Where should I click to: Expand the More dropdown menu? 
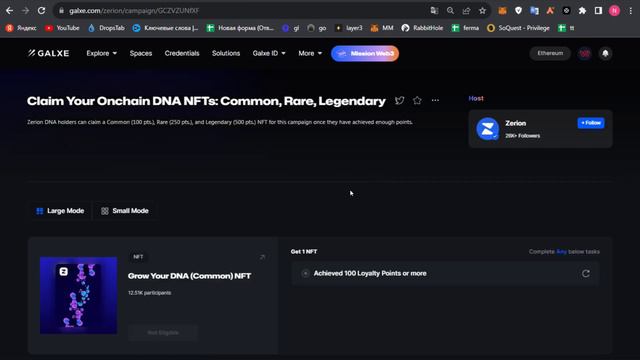pos(310,53)
